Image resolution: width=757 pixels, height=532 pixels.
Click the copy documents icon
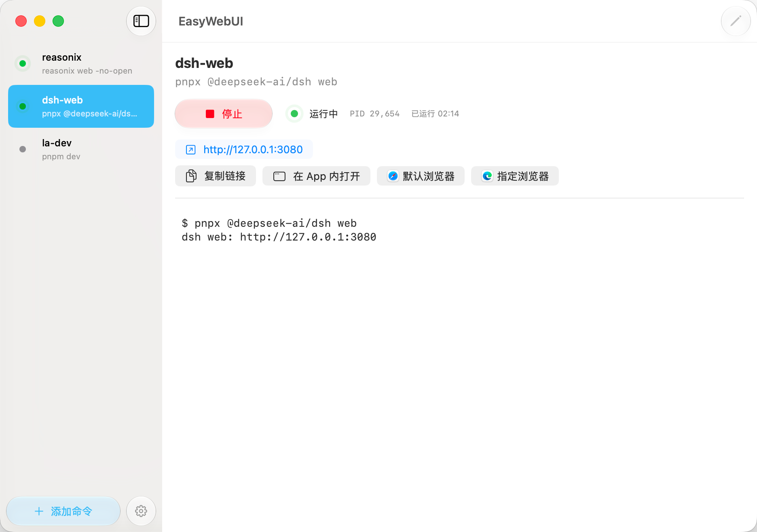click(x=191, y=176)
